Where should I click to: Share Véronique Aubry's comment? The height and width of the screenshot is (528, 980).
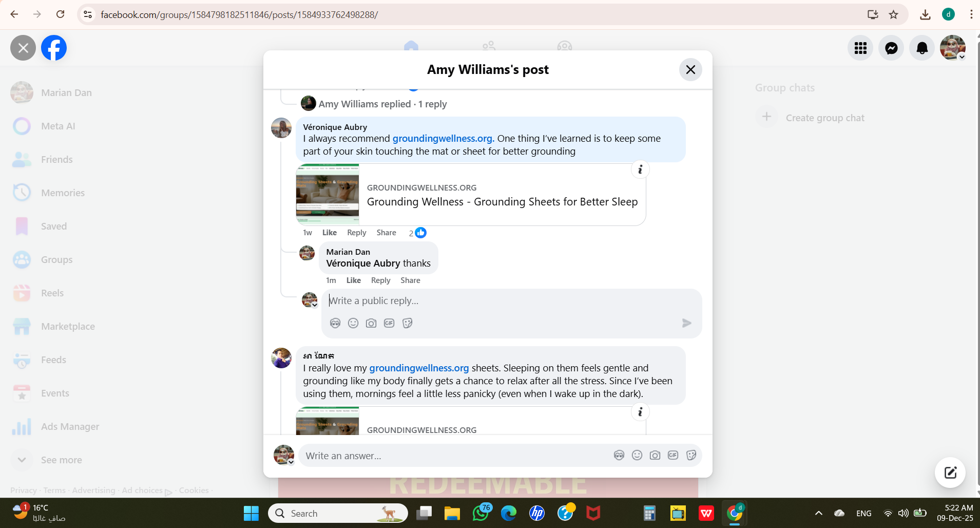[x=386, y=233]
